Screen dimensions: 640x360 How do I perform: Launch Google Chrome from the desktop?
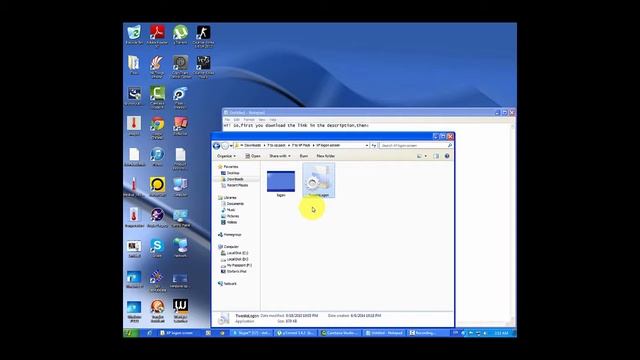(x=157, y=127)
